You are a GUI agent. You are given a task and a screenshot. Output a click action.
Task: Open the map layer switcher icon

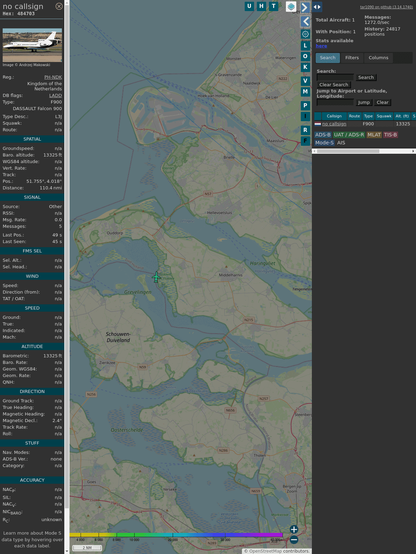291,6
